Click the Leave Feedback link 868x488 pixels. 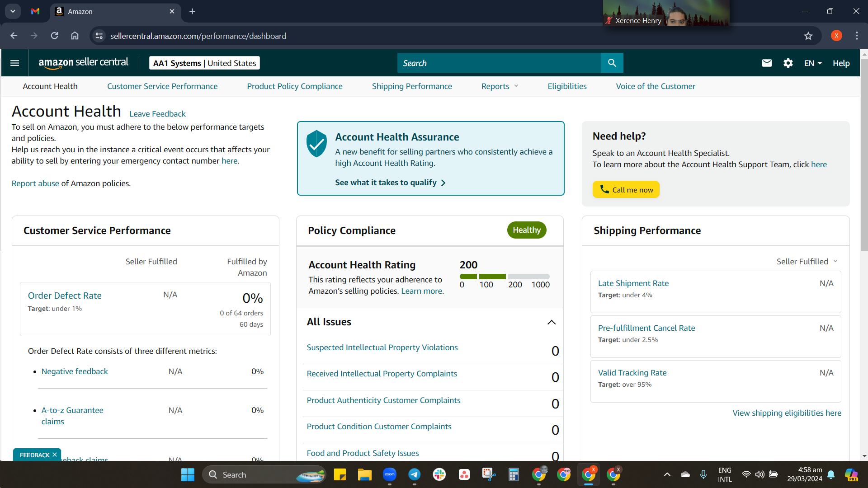(157, 114)
